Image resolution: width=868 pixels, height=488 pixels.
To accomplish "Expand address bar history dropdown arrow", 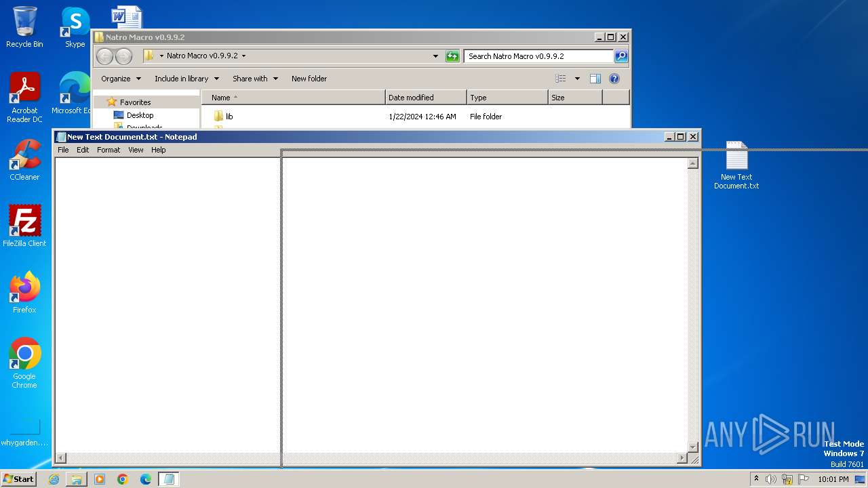I will click(x=435, y=56).
